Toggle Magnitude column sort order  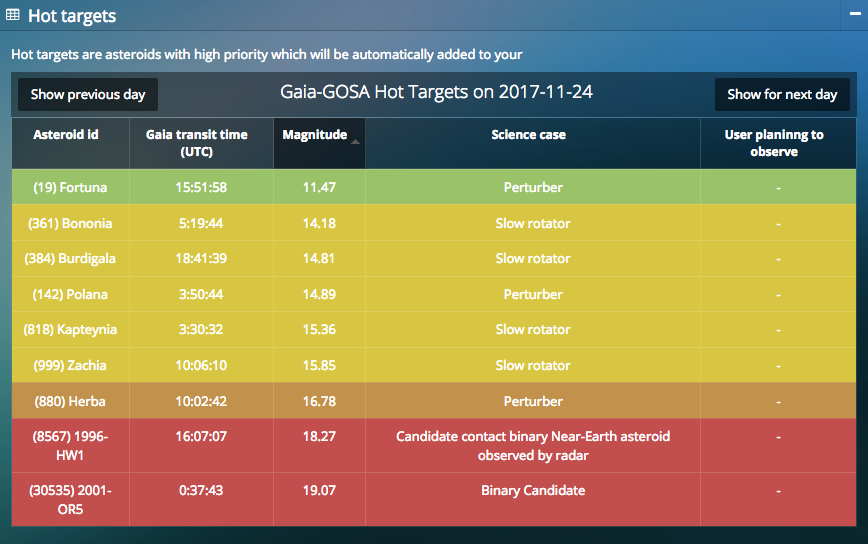point(319,143)
